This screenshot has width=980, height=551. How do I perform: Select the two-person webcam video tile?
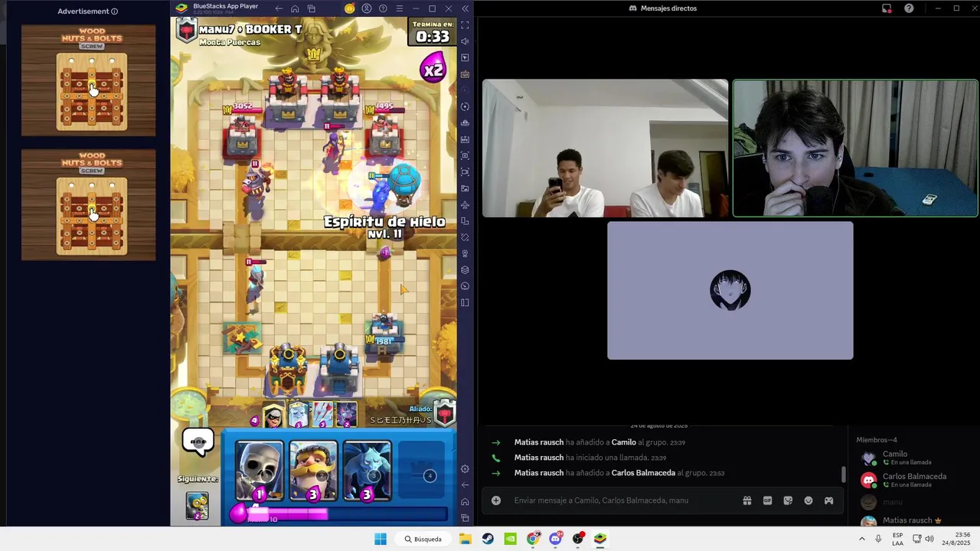605,148
